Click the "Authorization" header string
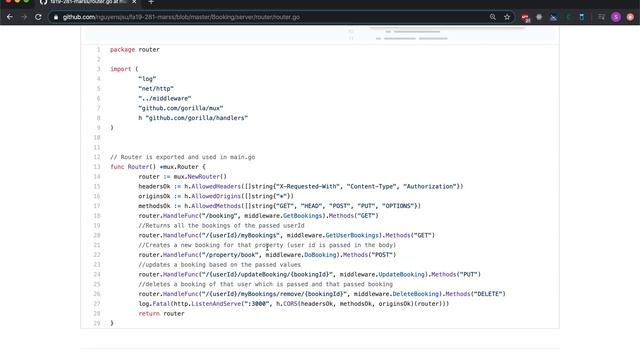 click(x=430, y=187)
